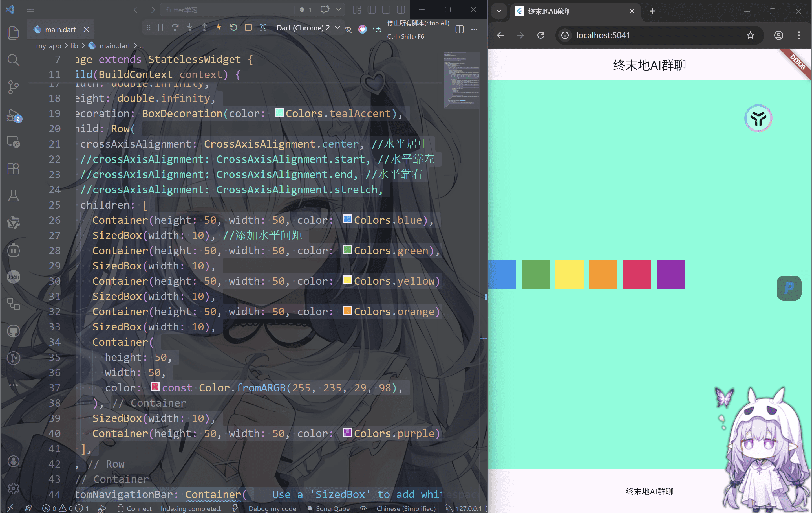Click Chinese (Simplified) language status item
Viewport: 812px width, 513px height.
click(x=406, y=508)
